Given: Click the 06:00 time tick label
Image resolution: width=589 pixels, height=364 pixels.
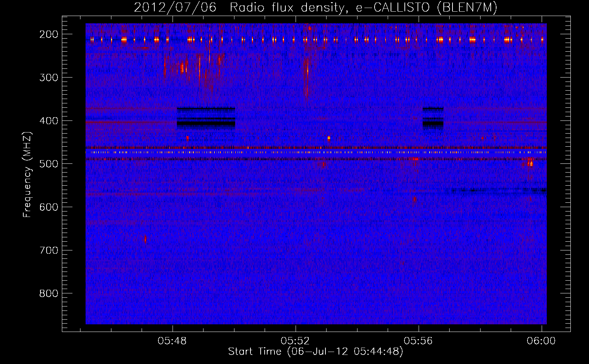Looking at the screenshot, I should point(541,341).
